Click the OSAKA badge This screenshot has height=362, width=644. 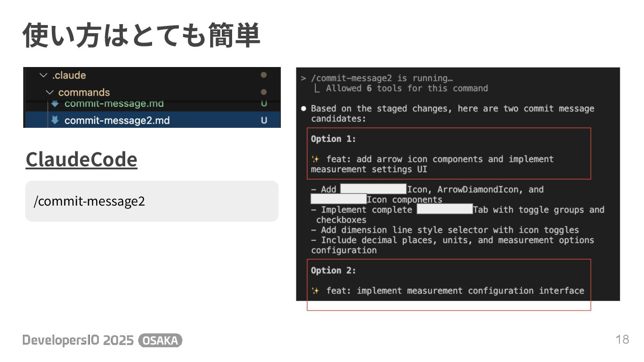[161, 341]
